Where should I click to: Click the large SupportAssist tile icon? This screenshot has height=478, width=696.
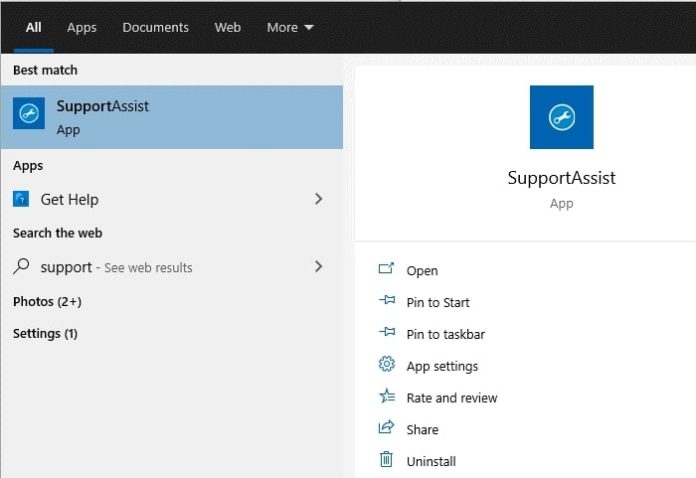561,117
